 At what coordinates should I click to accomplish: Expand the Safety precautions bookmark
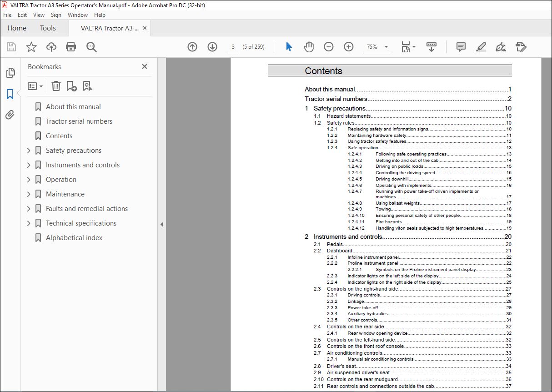pos(29,151)
